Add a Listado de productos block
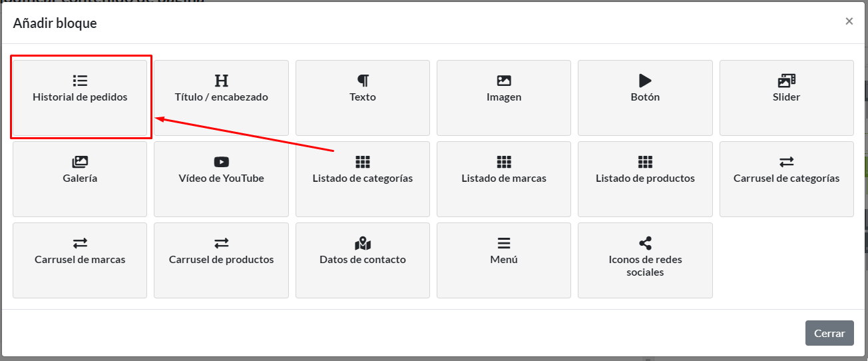The width and height of the screenshot is (868, 361). pos(645,179)
